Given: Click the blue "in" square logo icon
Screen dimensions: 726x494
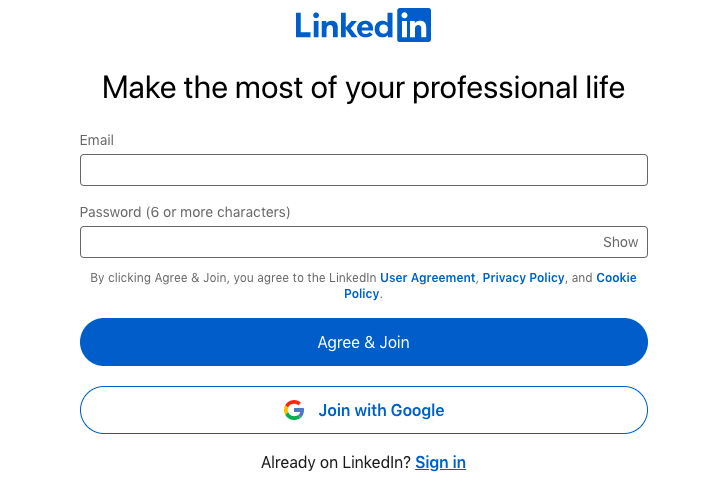Looking at the screenshot, I should click(x=414, y=26).
